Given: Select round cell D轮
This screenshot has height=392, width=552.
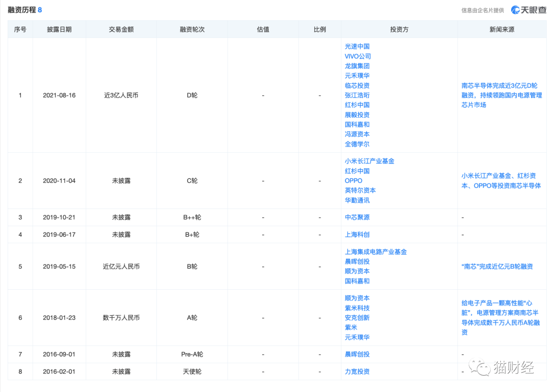Looking at the screenshot, I should click(192, 96).
